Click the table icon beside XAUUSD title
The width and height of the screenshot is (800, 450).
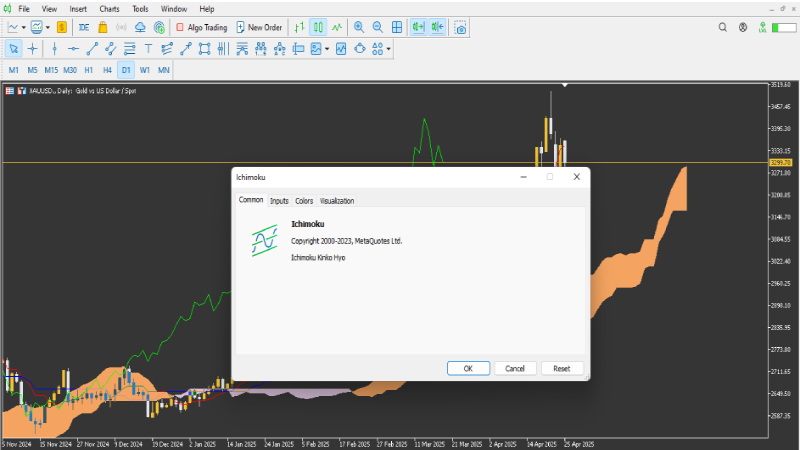pyautogui.click(x=10, y=91)
